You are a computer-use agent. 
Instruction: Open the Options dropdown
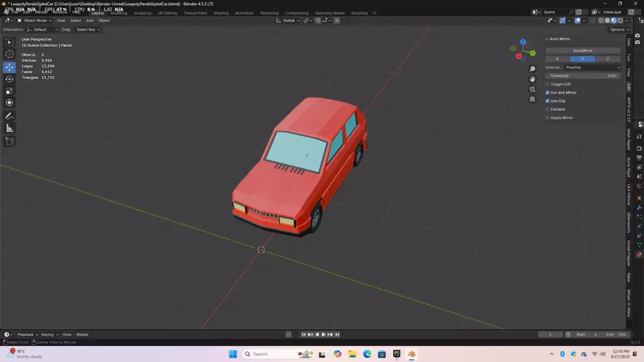(619, 29)
